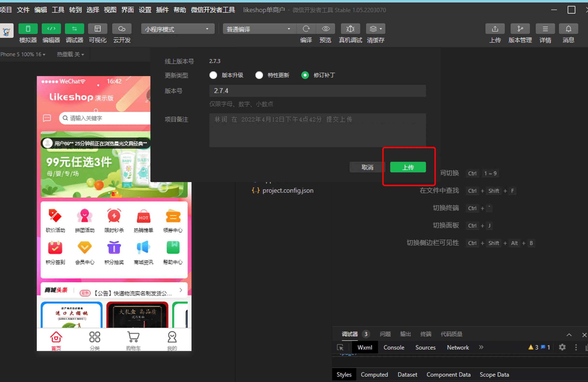The height and width of the screenshot is (382, 588).
Task: Tap 会员中心 icon in simulator
Action: (x=84, y=248)
